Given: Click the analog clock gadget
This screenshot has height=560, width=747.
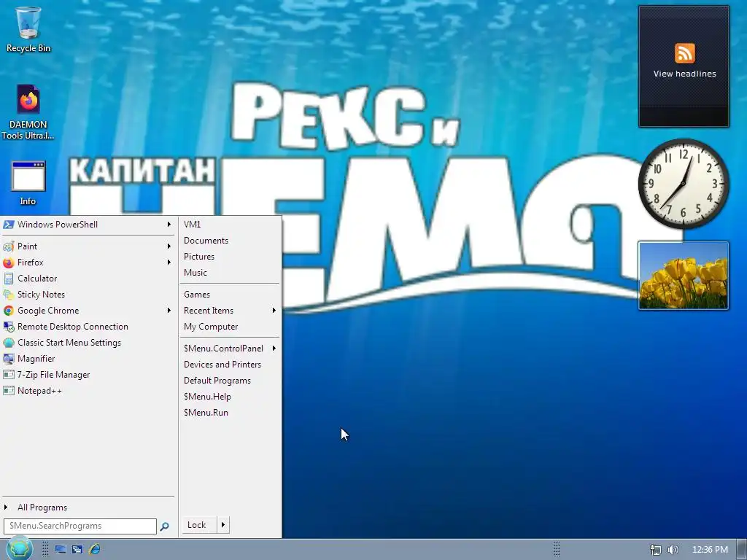Looking at the screenshot, I should click(x=684, y=183).
